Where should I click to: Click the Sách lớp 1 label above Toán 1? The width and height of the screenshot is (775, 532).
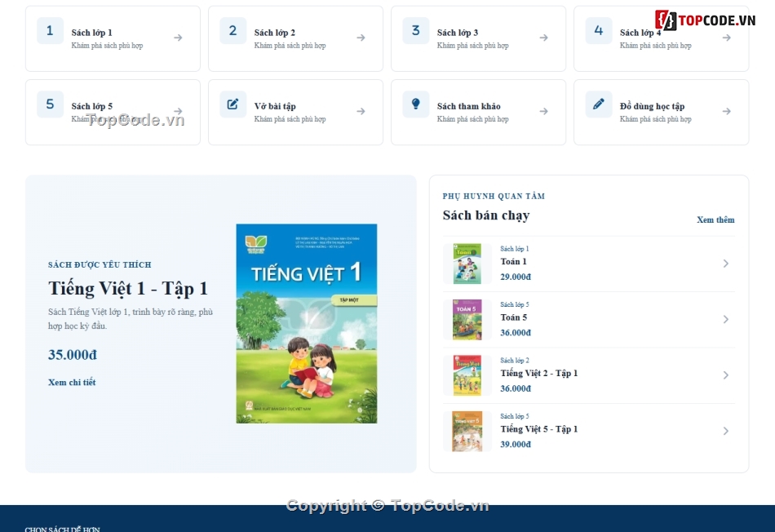pyautogui.click(x=515, y=249)
